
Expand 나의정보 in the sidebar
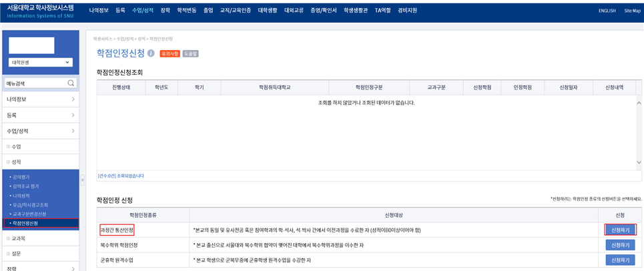(40, 99)
